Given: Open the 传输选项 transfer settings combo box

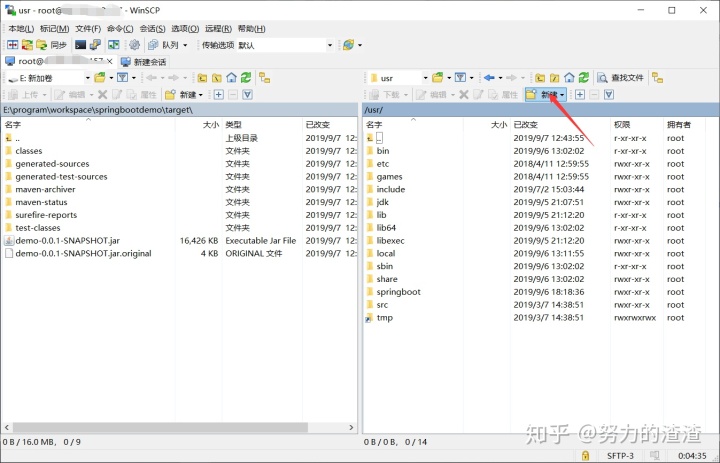Looking at the screenshot, I should [285, 45].
